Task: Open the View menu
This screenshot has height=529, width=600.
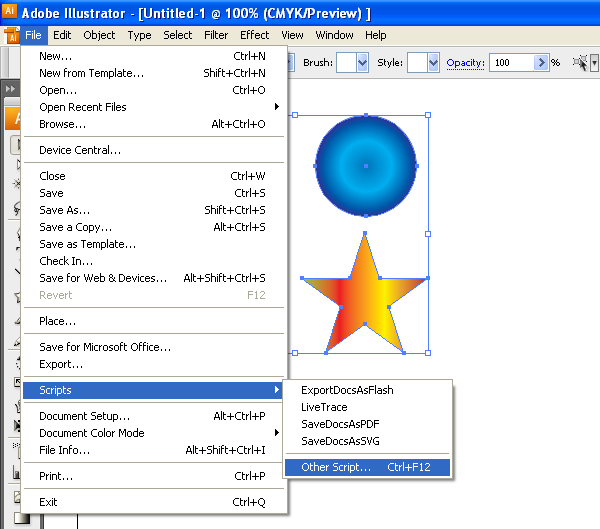Action: pos(292,35)
